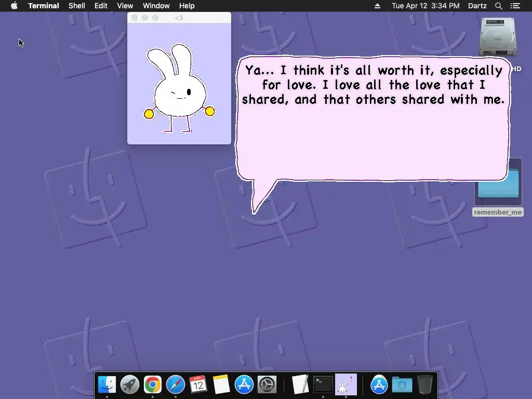Zoom the <3 bunny window
The image size is (532, 399).
coord(155,18)
